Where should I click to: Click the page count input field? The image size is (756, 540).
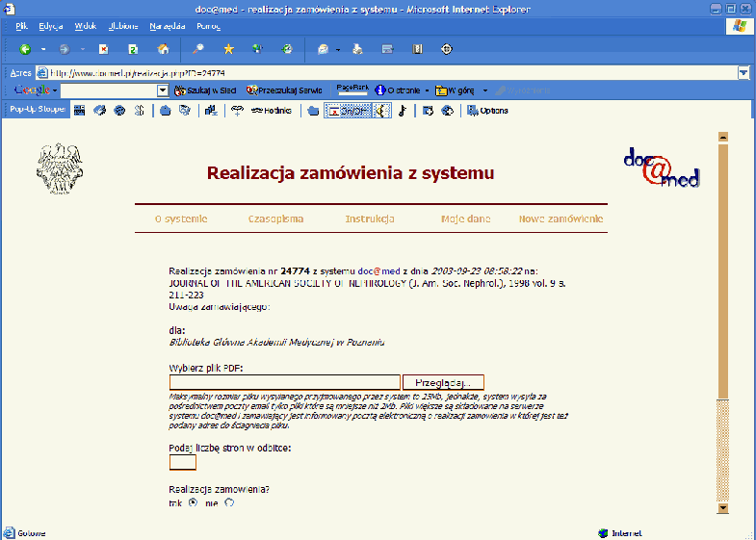(x=182, y=463)
